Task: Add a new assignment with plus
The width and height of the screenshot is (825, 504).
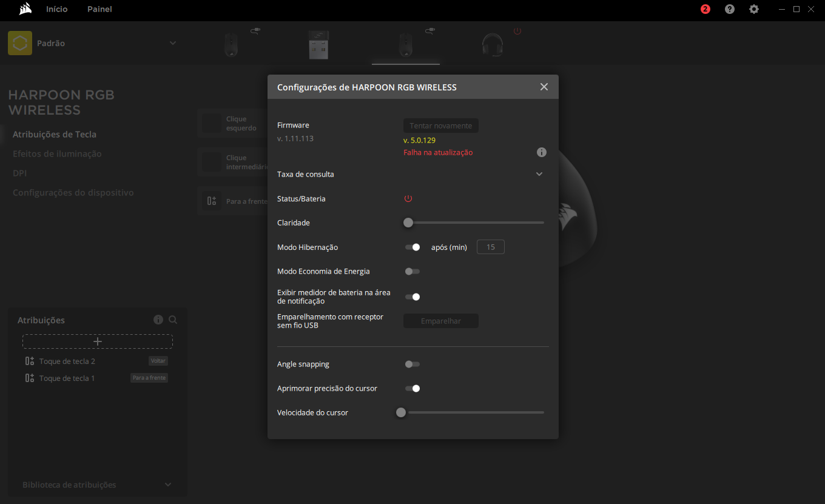Action: pyautogui.click(x=98, y=341)
